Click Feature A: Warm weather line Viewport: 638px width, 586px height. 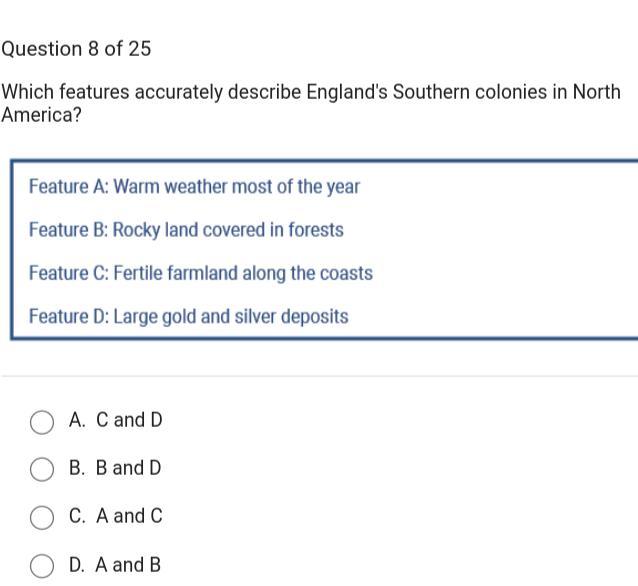click(194, 187)
